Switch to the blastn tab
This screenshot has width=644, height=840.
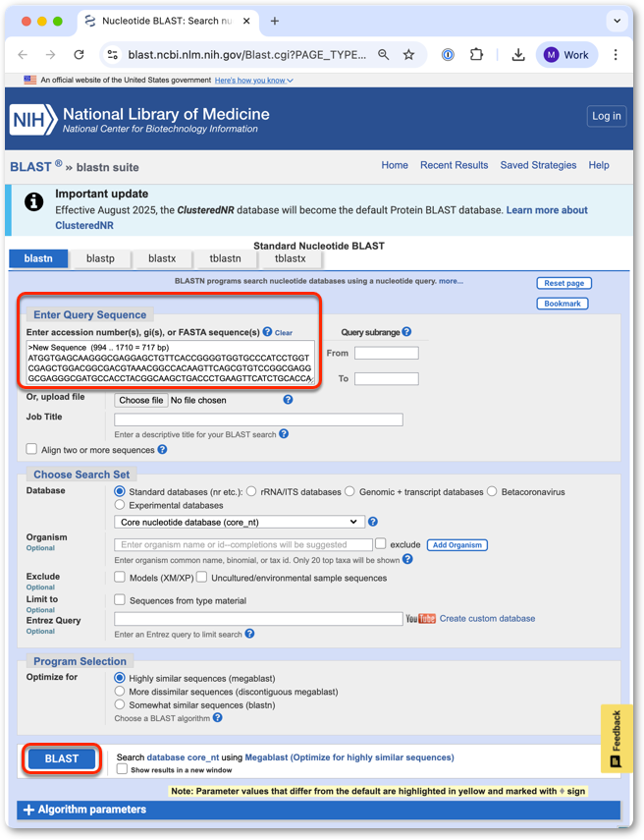(38, 258)
